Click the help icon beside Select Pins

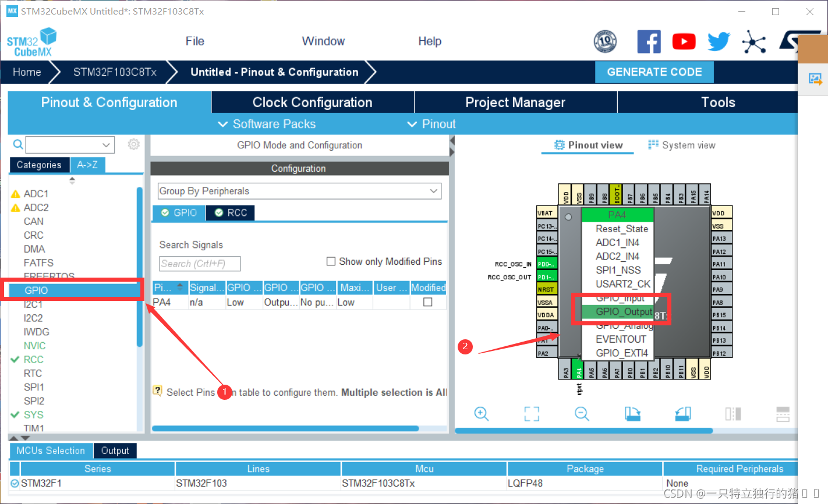pos(157,391)
